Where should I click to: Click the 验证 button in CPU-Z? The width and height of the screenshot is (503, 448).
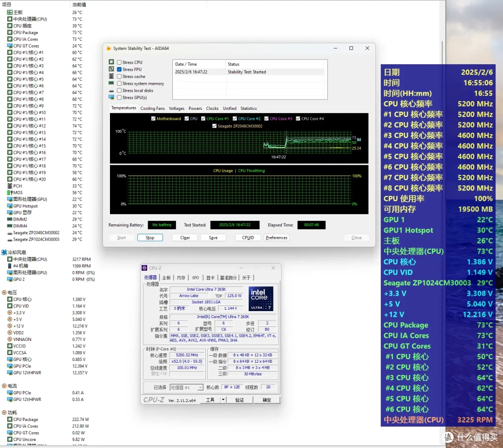[x=240, y=400]
